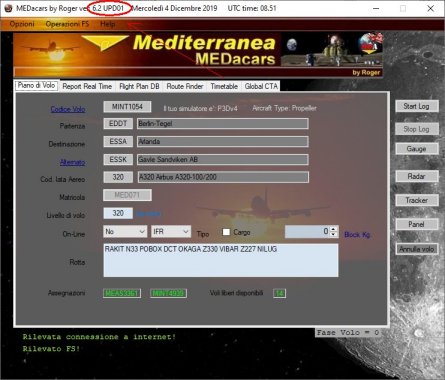The image size is (445, 380).
Task: Switch to the Route Finder tab
Action: coord(185,86)
